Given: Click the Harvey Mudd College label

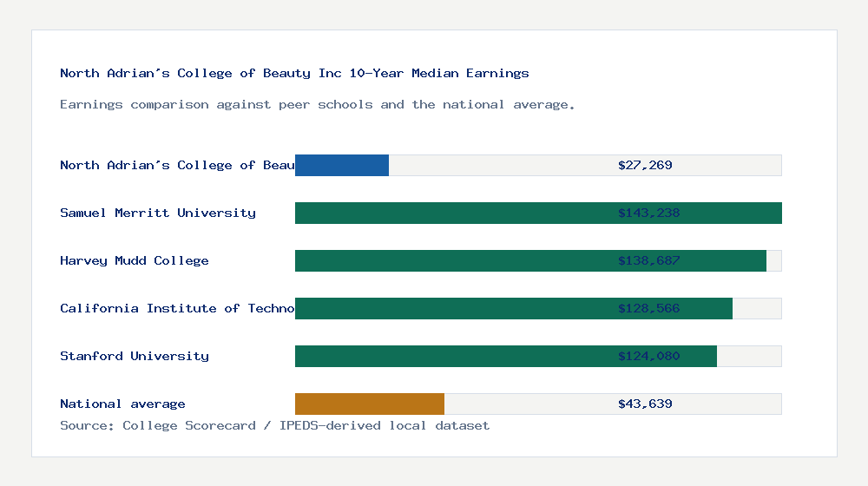Looking at the screenshot, I should click(x=135, y=260).
